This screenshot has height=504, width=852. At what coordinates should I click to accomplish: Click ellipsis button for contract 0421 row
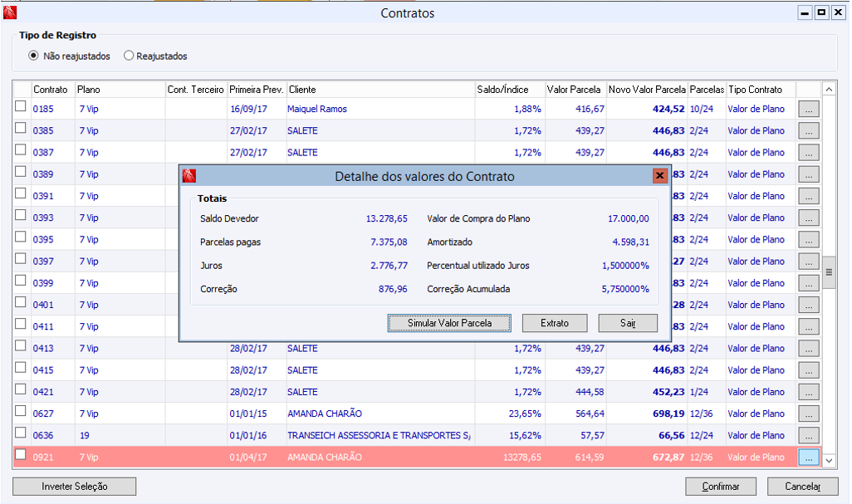point(808,391)
